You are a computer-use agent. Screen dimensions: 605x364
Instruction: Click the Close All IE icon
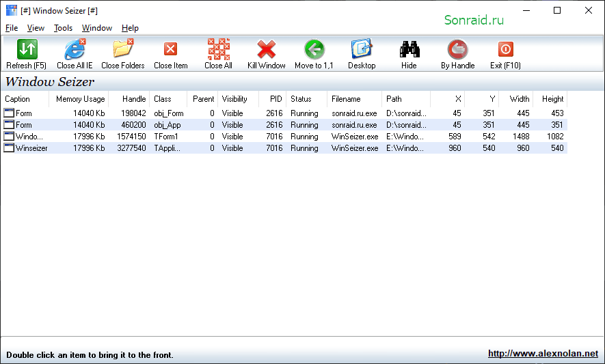click(75, 49)
